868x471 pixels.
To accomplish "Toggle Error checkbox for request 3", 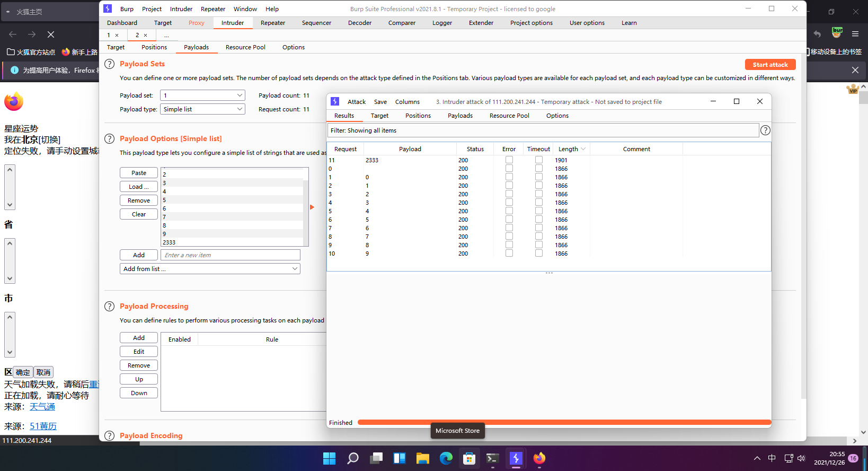I will pos(509,194).
